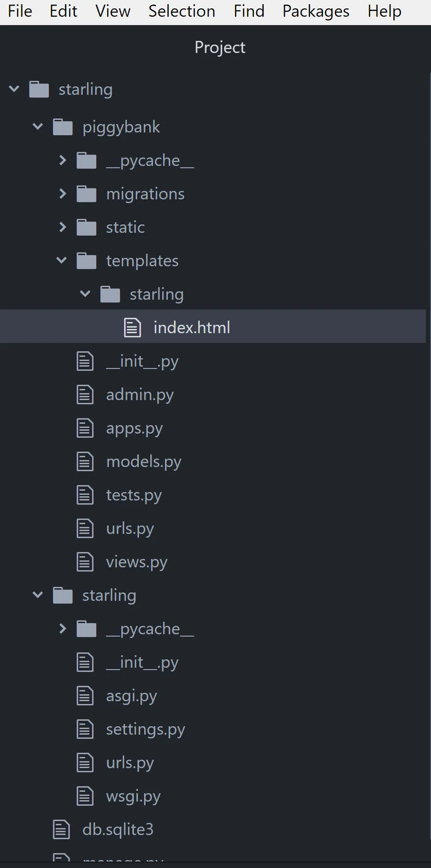431x868 pixels.
Task: Collapse the templates folder chevron
Action: [x=62, y=261]
